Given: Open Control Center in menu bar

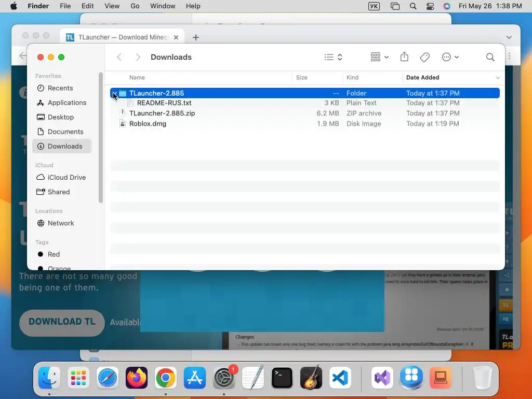Looking at the screenshot, I should pos(430,6).
